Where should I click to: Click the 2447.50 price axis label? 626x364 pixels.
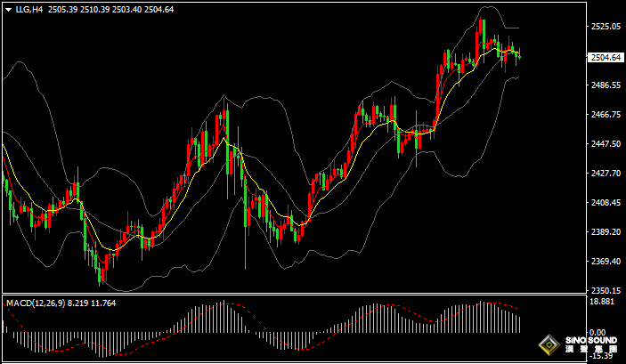(x=606, y=144)
